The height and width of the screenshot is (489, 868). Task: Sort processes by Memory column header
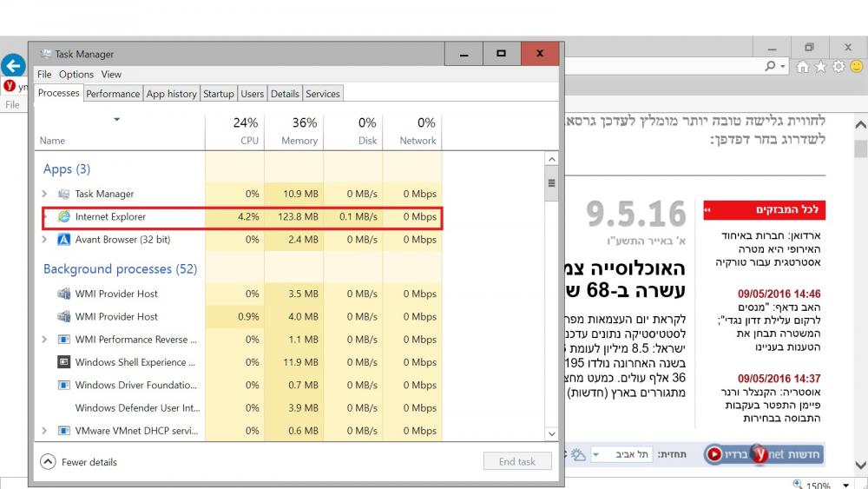pos(294,131)
